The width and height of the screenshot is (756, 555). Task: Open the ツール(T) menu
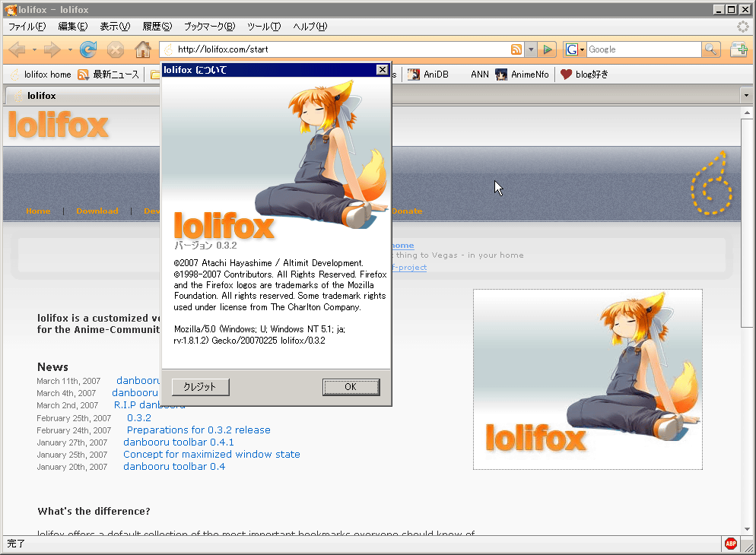(264, 27)
